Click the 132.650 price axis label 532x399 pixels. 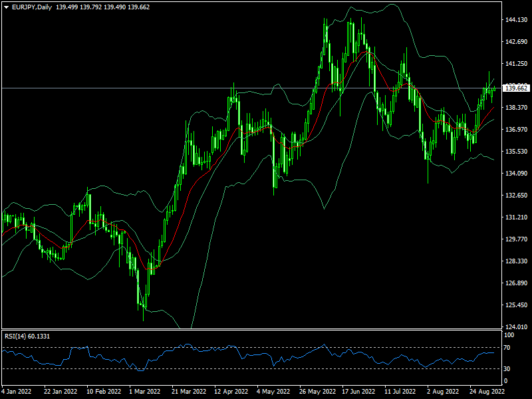[517, 195]
